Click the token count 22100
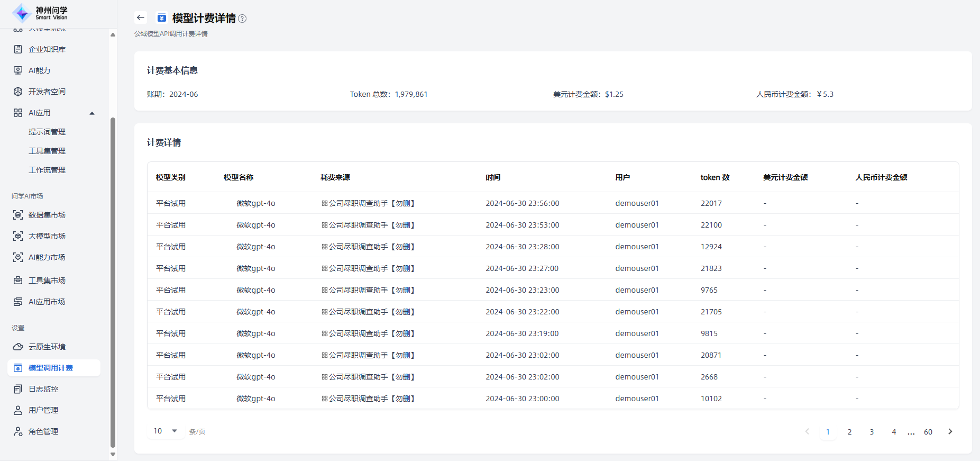 (711, 225)
